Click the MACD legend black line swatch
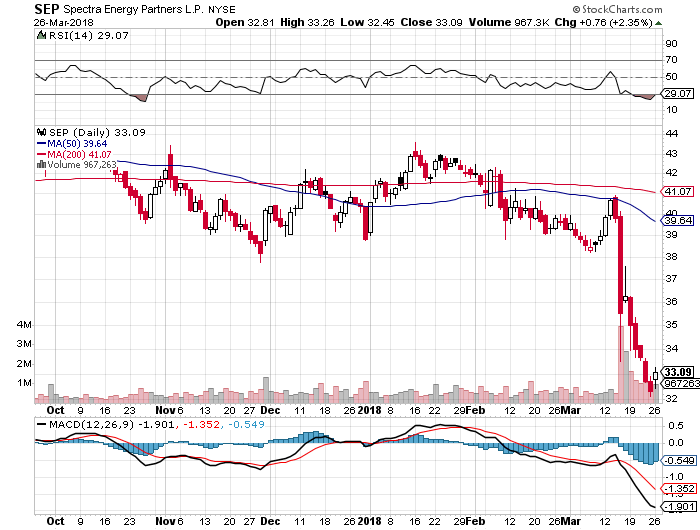This screenshot has height=530, width=700. pyautogui.click(x=42, y=425)
